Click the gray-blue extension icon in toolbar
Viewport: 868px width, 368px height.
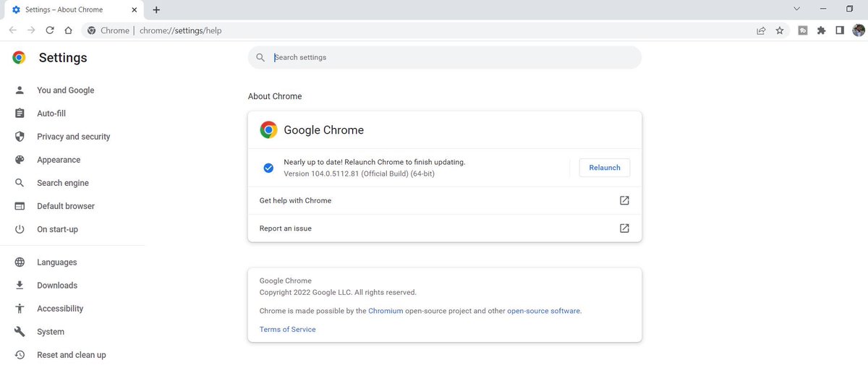pos(803,30)
